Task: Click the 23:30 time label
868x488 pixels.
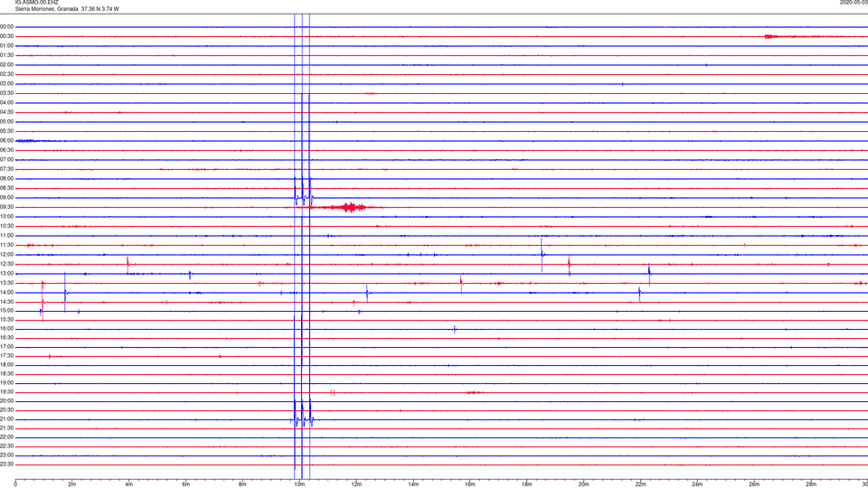Action: (x=7, y=465)
